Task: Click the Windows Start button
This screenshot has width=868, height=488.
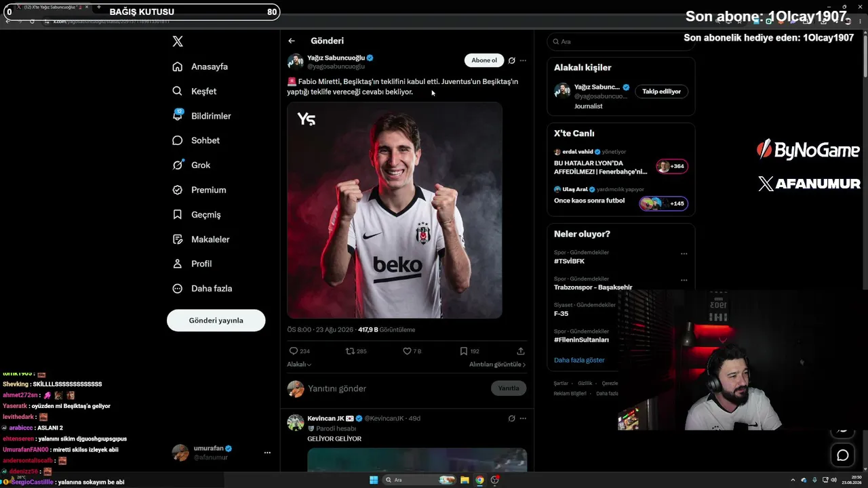Action: click(374, 480)
